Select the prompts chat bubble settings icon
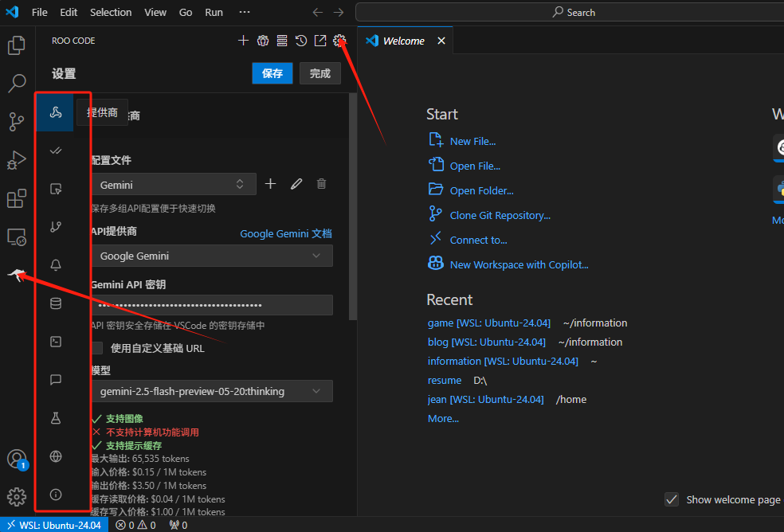Screen dimensions: 784x532 (56, 380)
